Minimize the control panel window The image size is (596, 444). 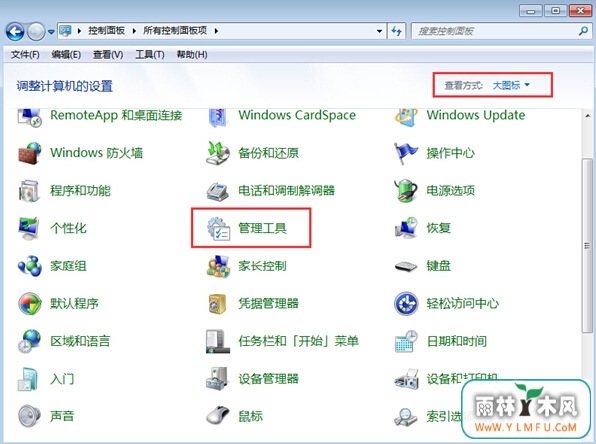531,11
